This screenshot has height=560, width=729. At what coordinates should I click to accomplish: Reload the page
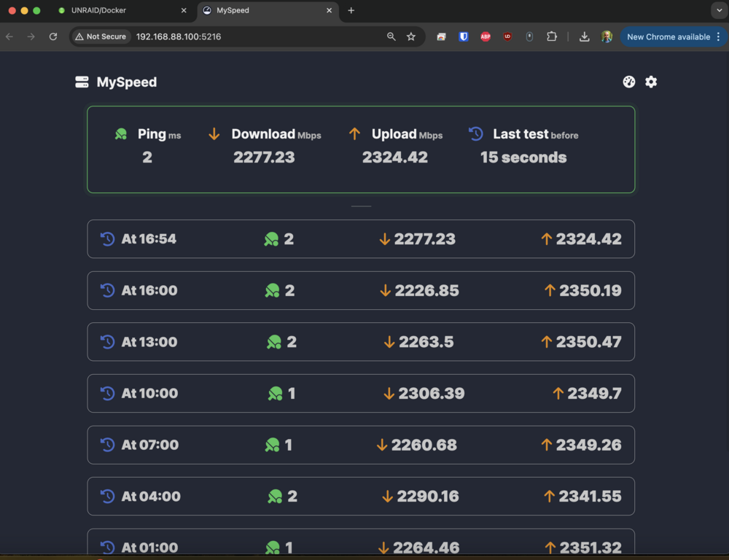[x=53, y=36]
